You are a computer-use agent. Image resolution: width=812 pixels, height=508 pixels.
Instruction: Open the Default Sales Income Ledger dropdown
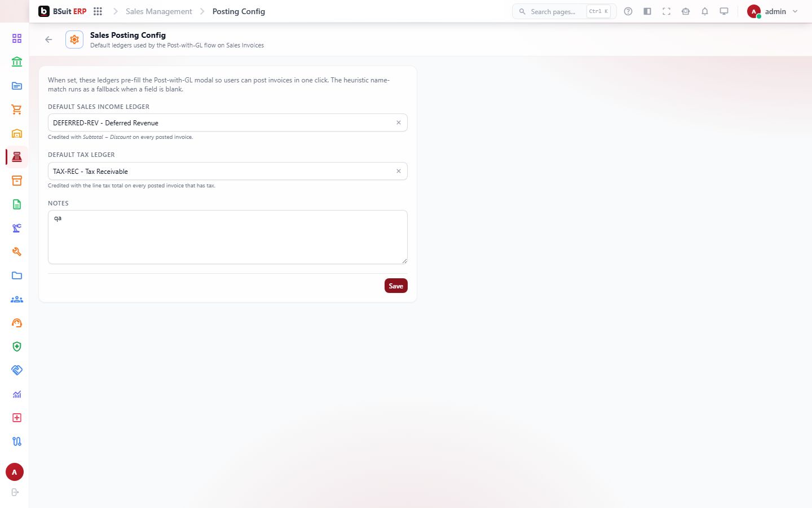click(228, 122)
